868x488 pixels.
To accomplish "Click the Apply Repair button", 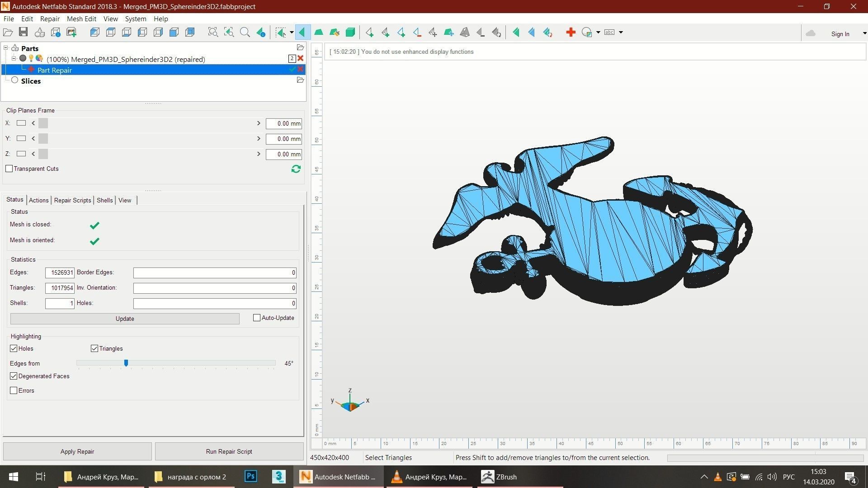I will [x=77, y=451].
